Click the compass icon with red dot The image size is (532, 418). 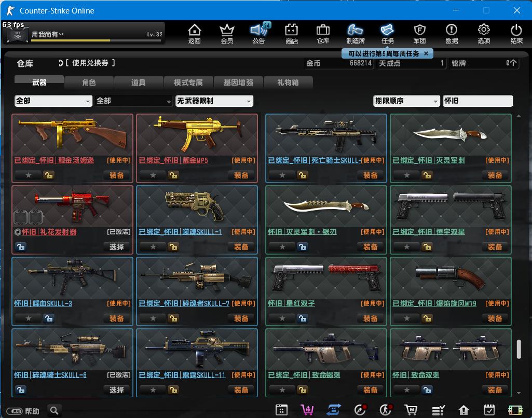point(360,410)
